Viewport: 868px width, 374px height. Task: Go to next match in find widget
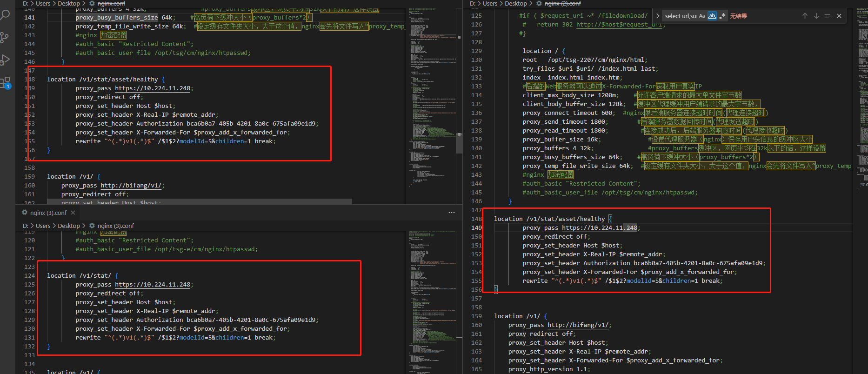coord(816,16)
